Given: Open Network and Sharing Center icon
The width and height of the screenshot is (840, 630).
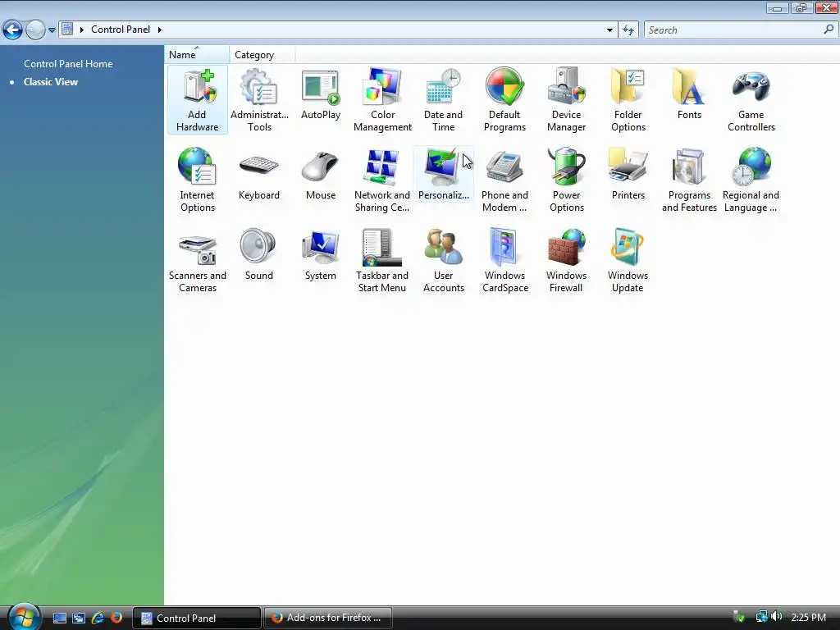Looking at the screenshot, I should tap(382, 180).
